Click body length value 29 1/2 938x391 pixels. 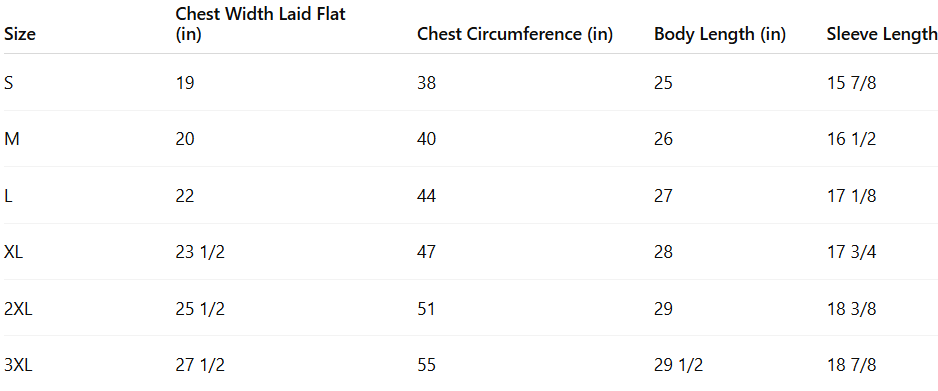(678, 365)
